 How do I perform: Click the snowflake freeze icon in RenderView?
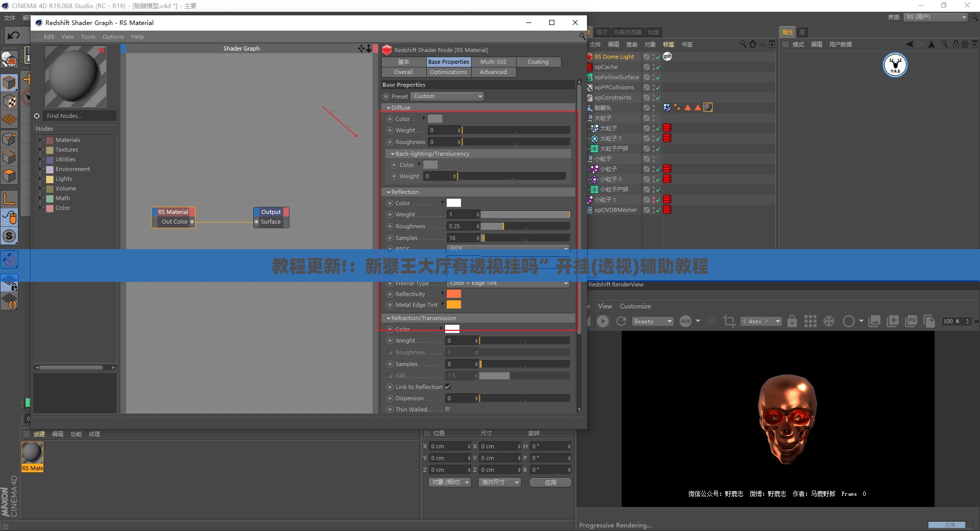(x=829, y=321)
